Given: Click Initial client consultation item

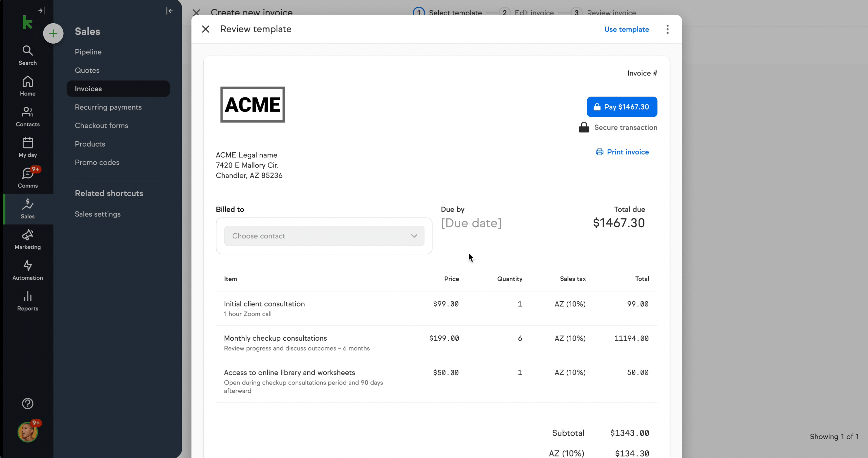Looking at the screenshot, I should [x=264, y=304].
